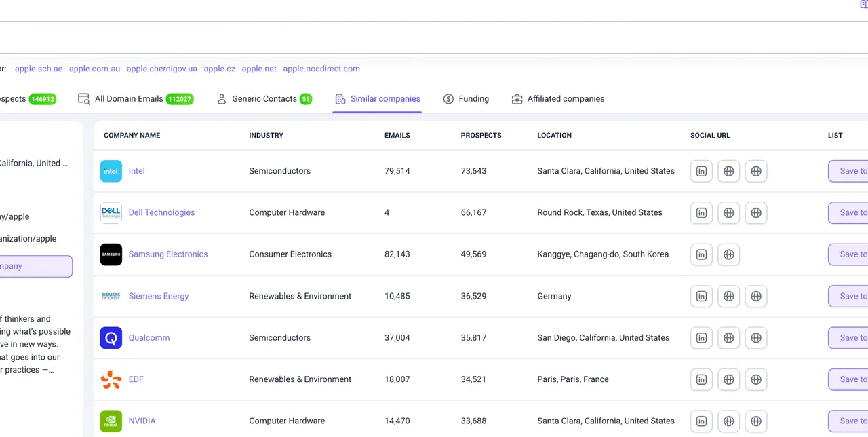Click Qualcomm's first globe icon
The width and height of the screenshot is (868, 437).
click(729, 338)
